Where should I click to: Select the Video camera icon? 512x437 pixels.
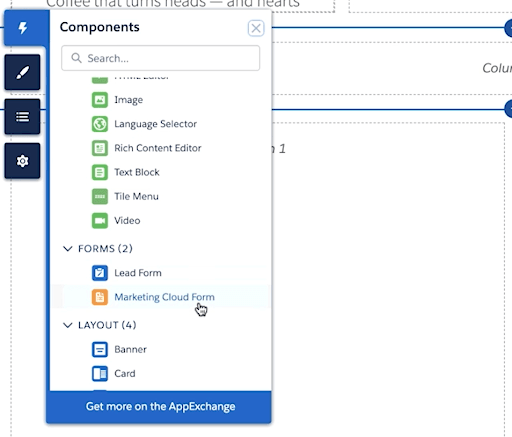pos(100,221)
